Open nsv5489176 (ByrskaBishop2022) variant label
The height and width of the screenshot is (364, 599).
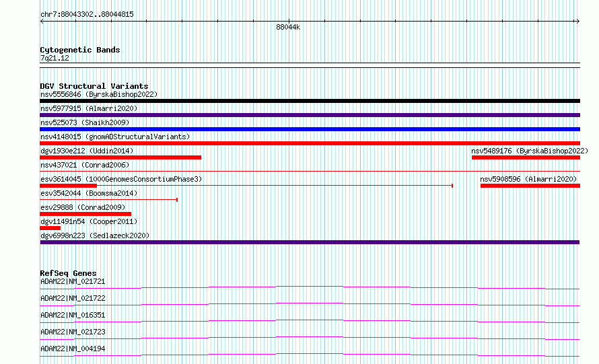530,151
